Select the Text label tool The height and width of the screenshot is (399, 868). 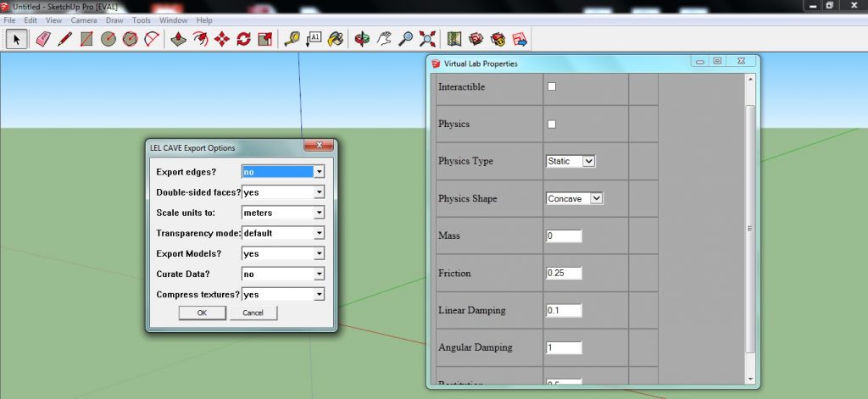pyautogui.click(x=314, y=39)
